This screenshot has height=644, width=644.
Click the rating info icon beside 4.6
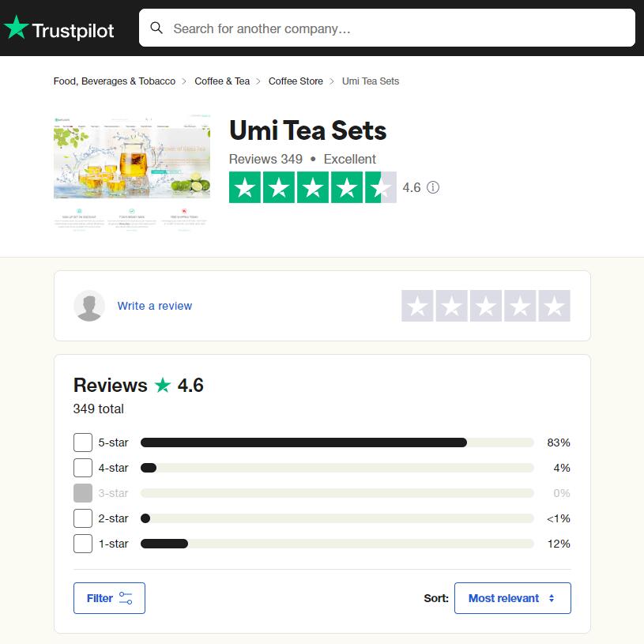(x=433, y=188)
